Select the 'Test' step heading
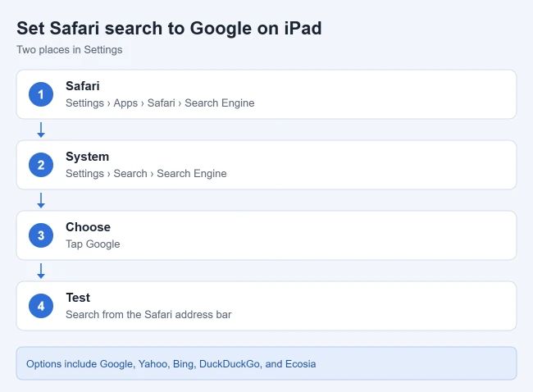 click(78, 298)
